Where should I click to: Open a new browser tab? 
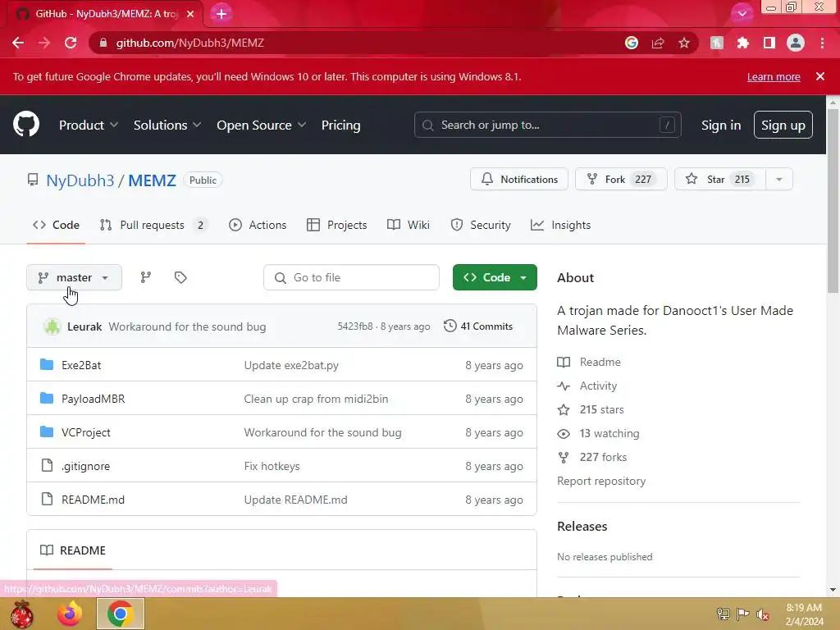click(x=221, y=14)
